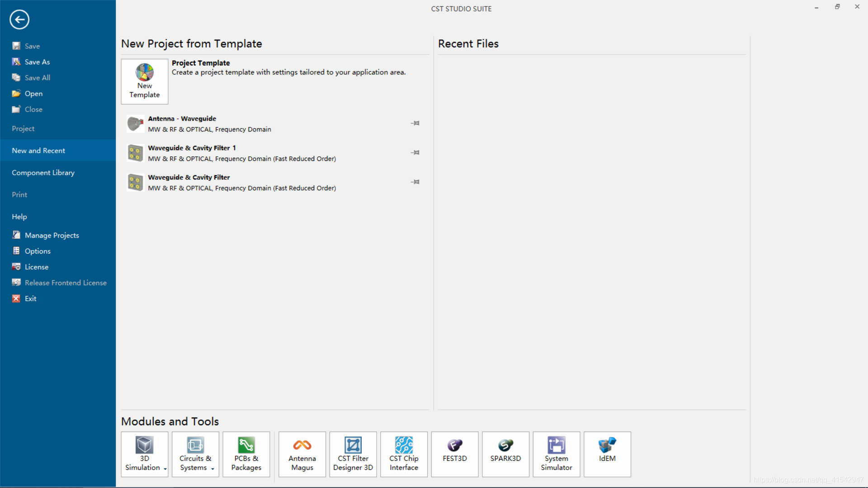Launch Antenna Magus tool
Image resolution: width=868 pixels, height=488 pixels.
[x=302, y=454]
